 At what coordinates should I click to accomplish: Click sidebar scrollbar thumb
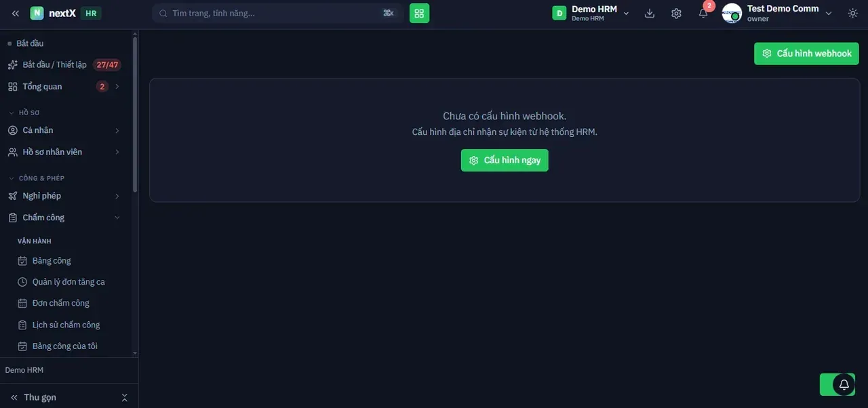[x=135, y=115]
